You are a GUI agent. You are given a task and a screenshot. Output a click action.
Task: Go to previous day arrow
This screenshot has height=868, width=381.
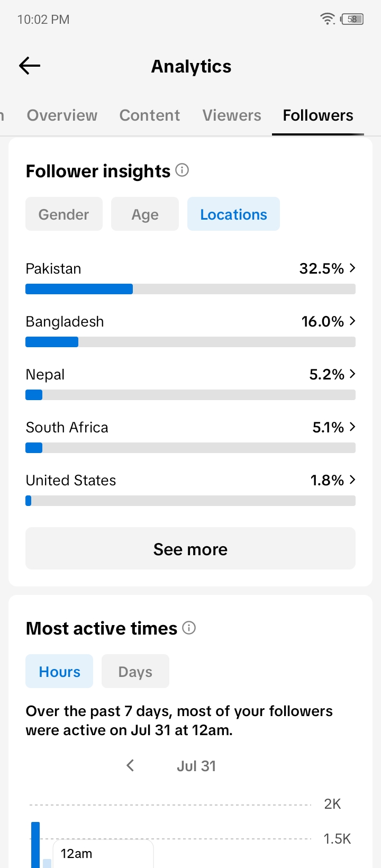click(x=130, y=765)
